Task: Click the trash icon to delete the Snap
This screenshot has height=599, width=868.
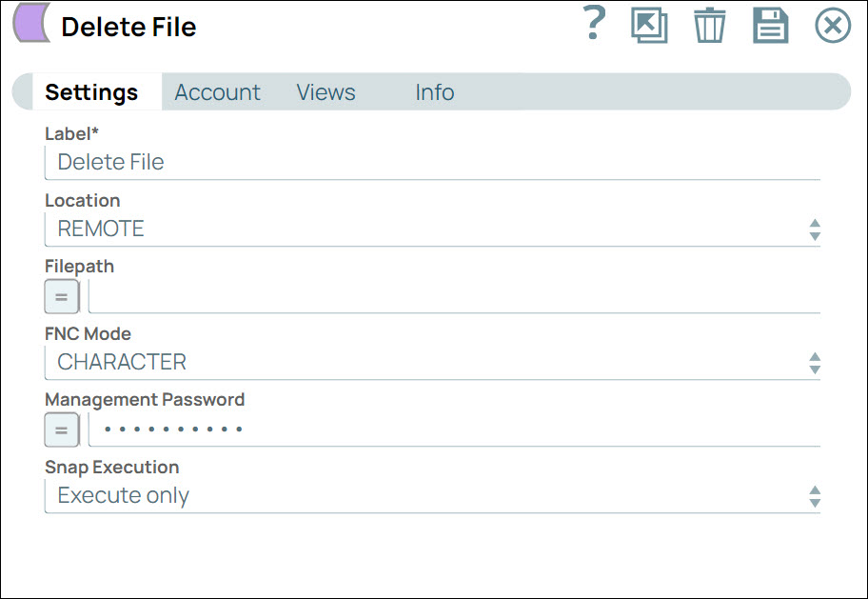Action: [x=709, y=26]
